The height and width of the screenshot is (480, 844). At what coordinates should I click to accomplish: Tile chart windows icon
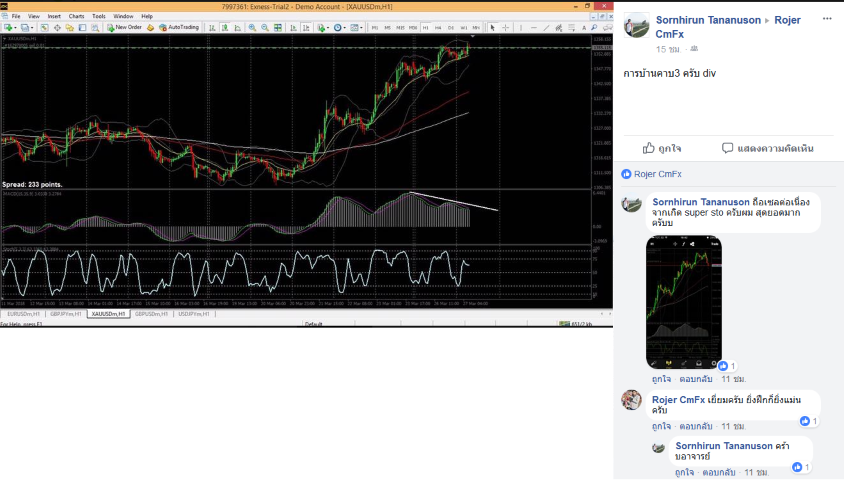click(x=278, y=27)
